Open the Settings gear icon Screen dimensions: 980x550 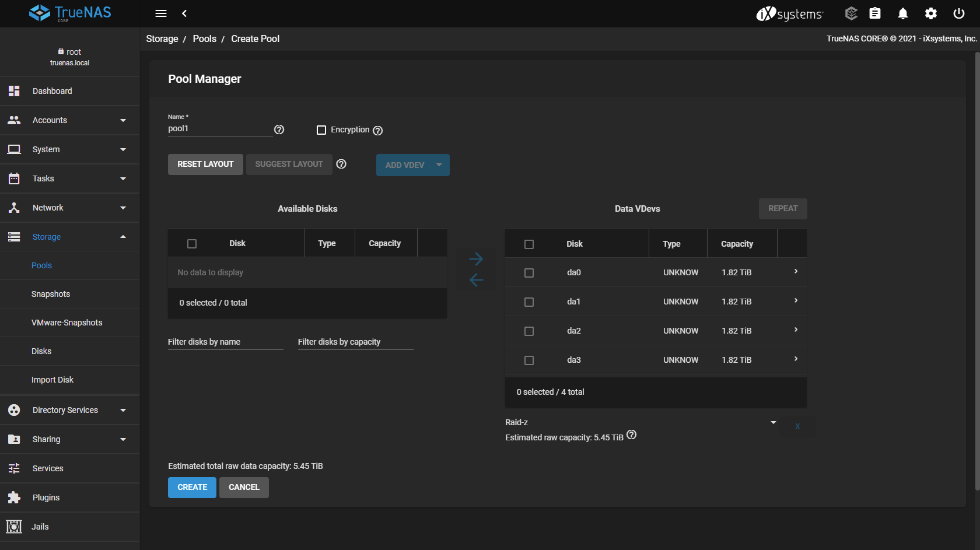931,13
